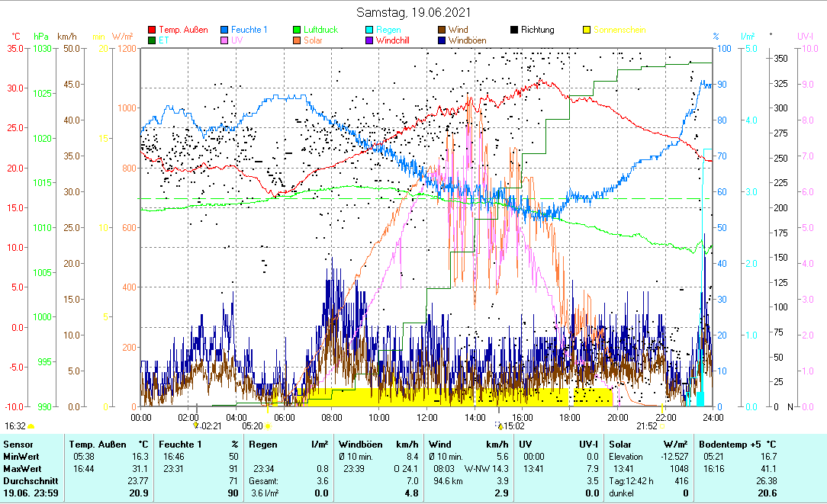Click the yellow Sonnenschein legend swatch
Screen dimensions: 827x504
coord(587,30)
